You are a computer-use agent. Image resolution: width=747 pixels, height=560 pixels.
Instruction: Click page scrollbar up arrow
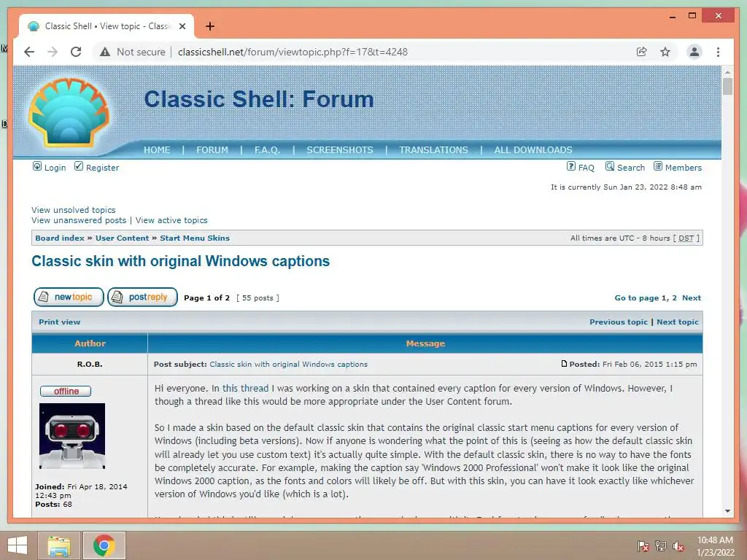[x=727, y=72]
